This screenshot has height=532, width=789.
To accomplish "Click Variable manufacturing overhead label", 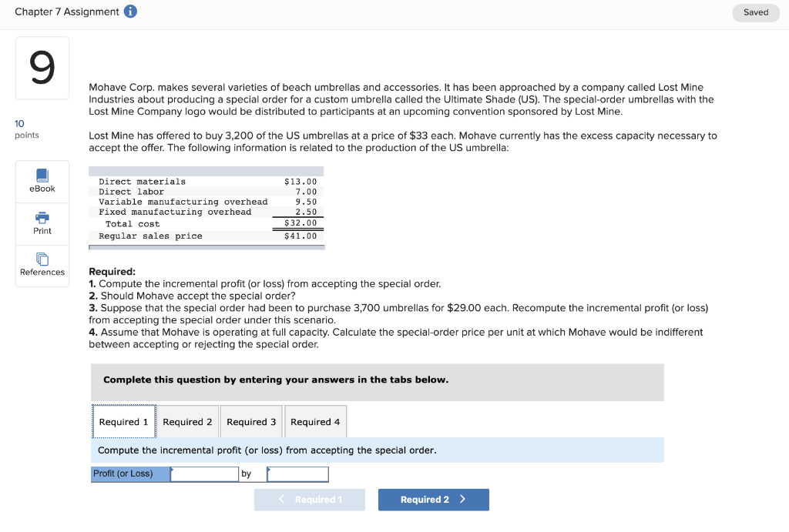I will click(183, 202).
